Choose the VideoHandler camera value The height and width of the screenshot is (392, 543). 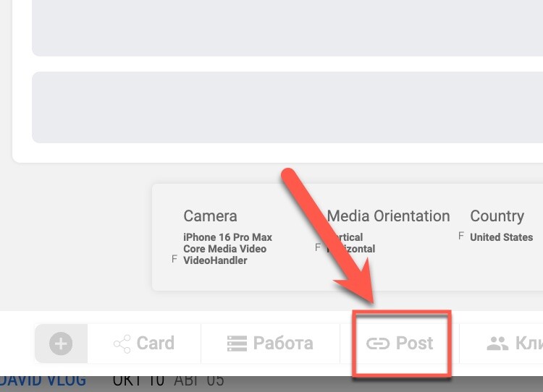click(215, 260)
